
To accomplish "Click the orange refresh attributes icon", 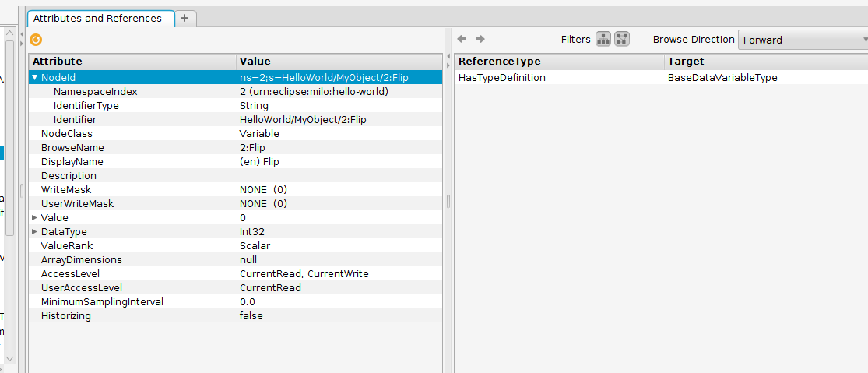I will (x=36, y=40).
